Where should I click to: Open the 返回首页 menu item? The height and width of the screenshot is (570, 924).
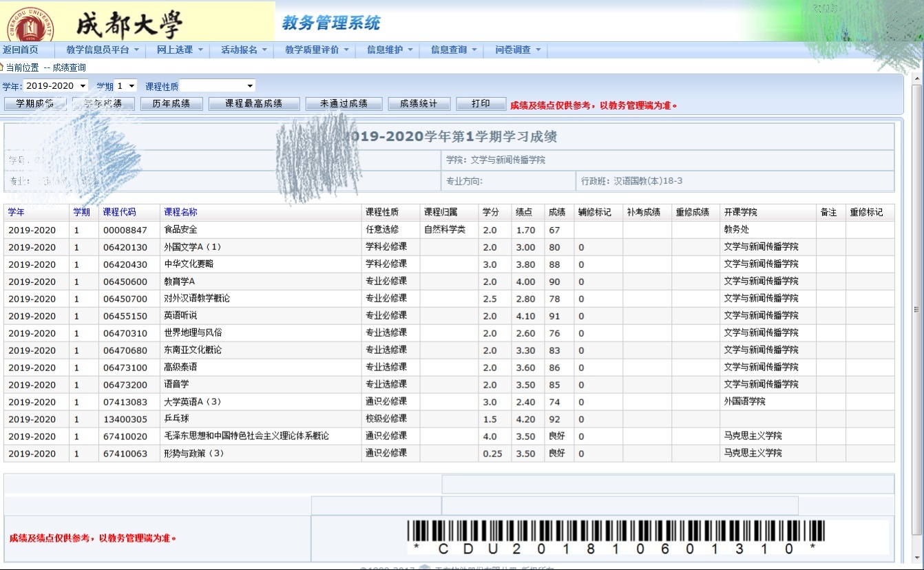click(21, 50)
